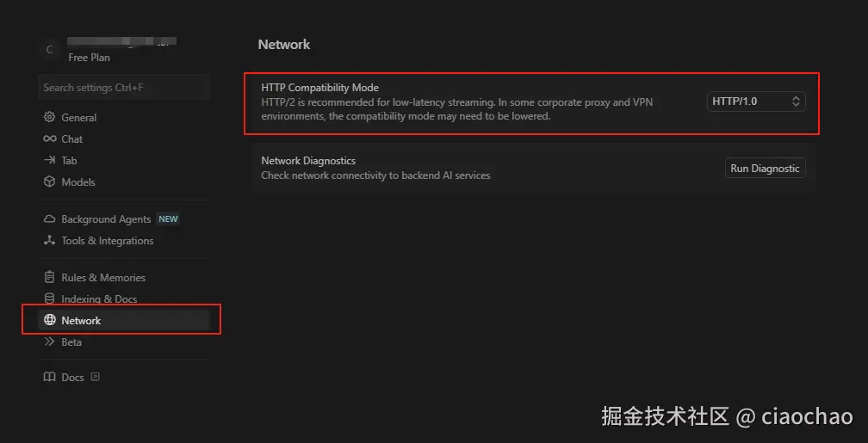868x443 pixels.
Task: Click the General gear icon
Action: pyautogui.click(x=49, y=117)
